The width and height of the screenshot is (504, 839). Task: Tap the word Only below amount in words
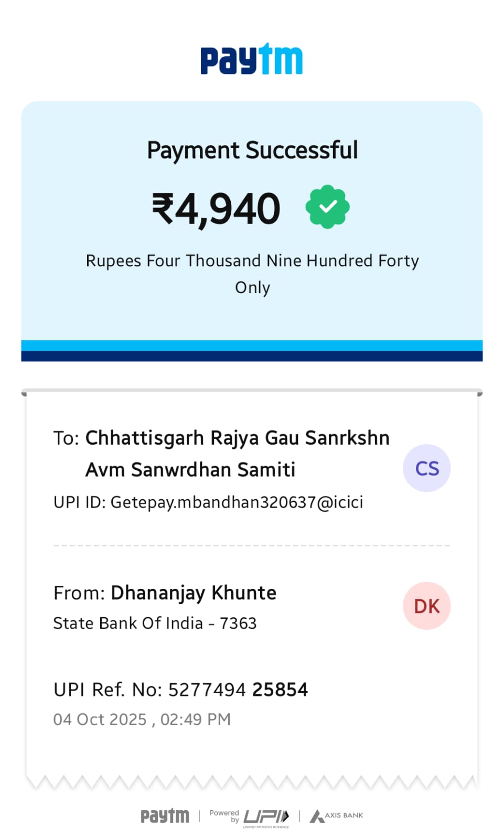coord(252,288)
